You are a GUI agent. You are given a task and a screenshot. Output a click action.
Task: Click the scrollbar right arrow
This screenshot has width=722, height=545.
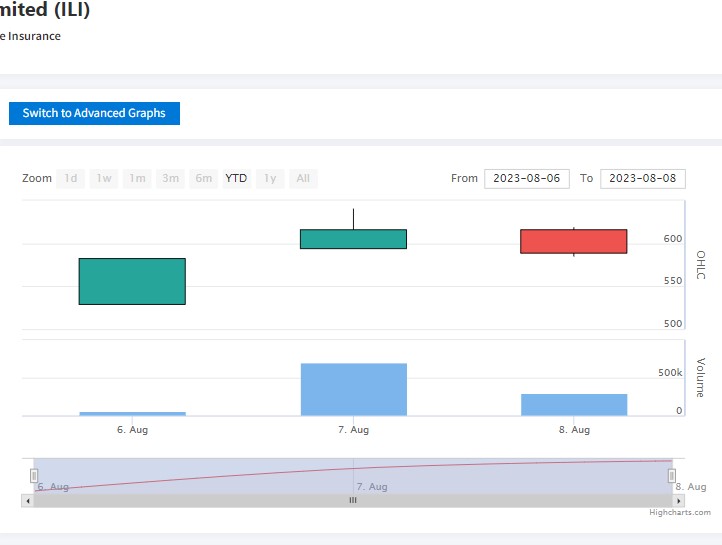click(x=677, y=500)
